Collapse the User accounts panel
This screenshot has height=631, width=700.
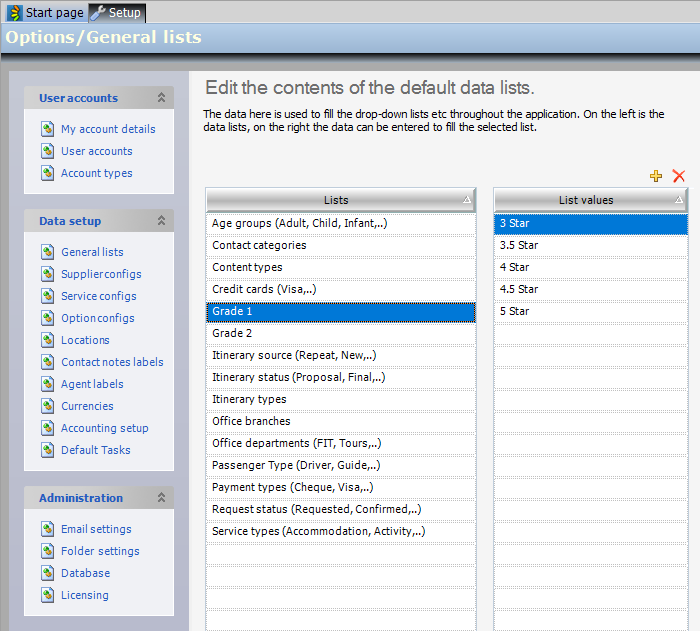161,98
